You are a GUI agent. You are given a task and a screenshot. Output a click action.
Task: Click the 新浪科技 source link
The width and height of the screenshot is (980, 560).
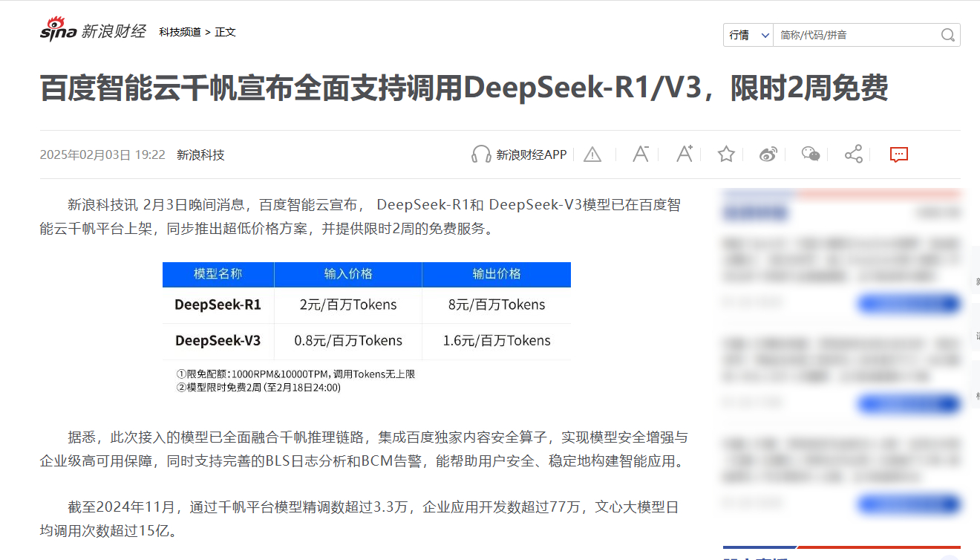[x=200, y=154]
